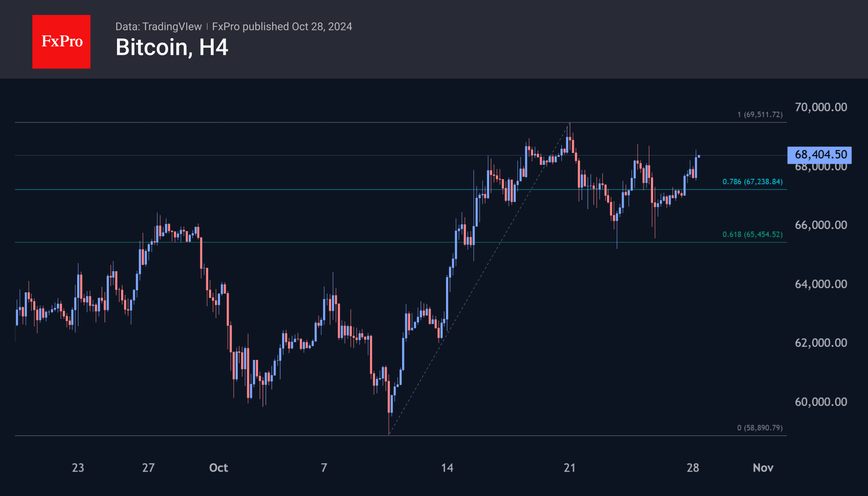
Task: Click the '23' date on time axis
Action: pyautogui.click(x=78, y=468)
